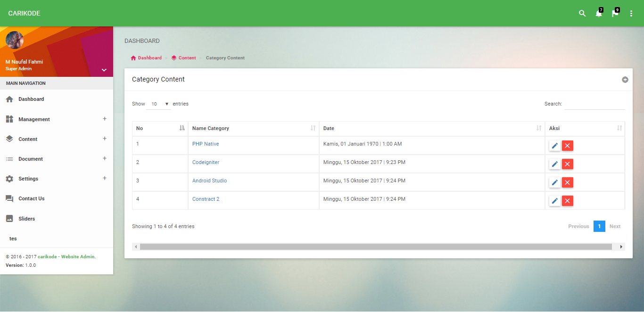Open the notifications bell showing 7 alerts

pyautogui.click(x=598, y=13)
